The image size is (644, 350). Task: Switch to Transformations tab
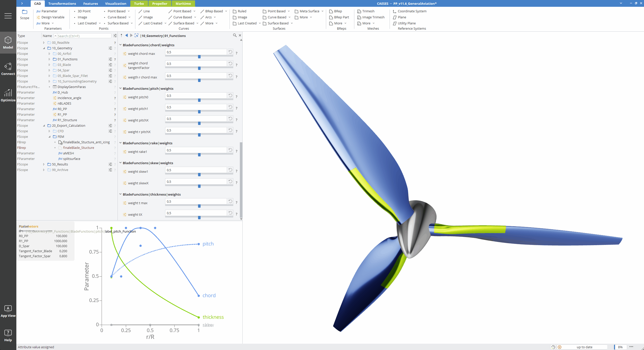point(62,4)
